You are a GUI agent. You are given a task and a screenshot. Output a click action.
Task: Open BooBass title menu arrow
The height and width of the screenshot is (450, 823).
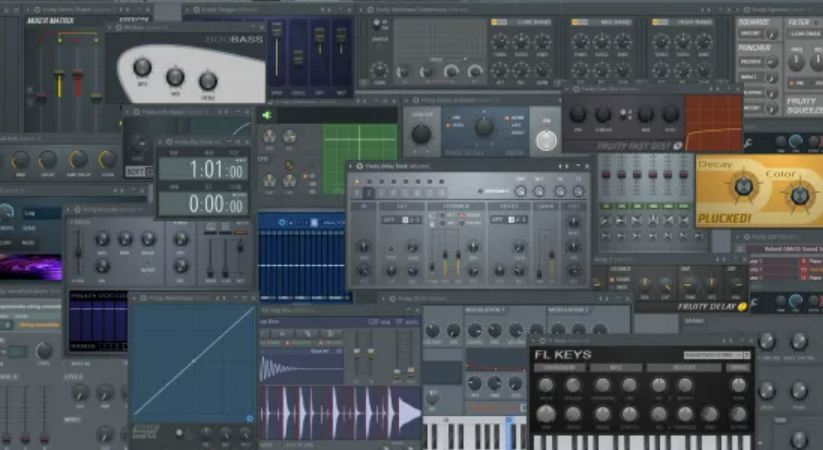[111, 27]
